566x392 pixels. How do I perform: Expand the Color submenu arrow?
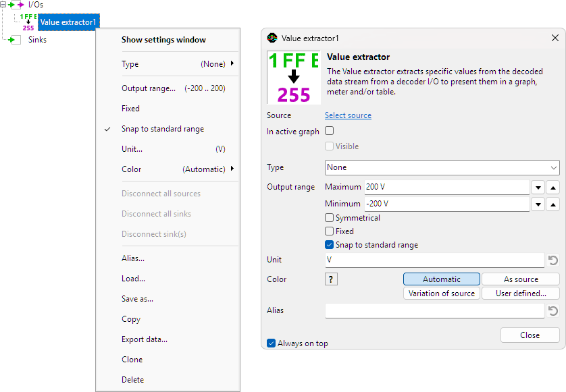[x=232, y=169]
